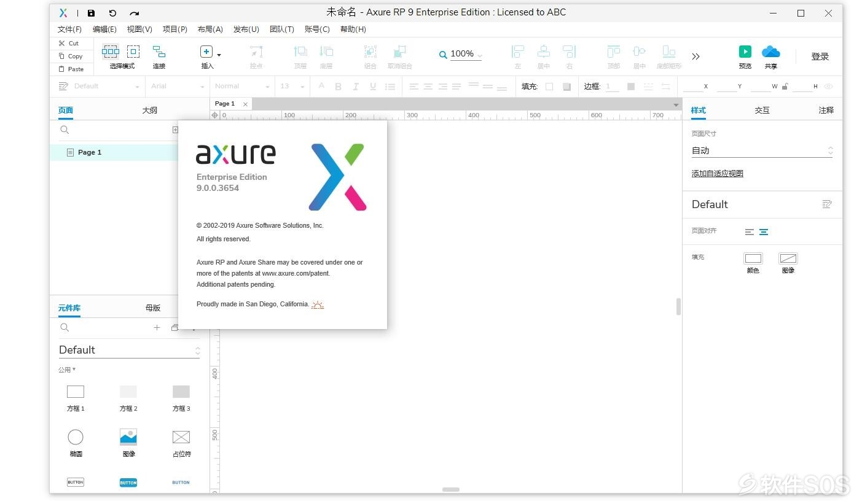Image resolution: width=862 pixels, height=504 pixels.
Task: Collapse the 公用 library section
Action: coord(67,370)
